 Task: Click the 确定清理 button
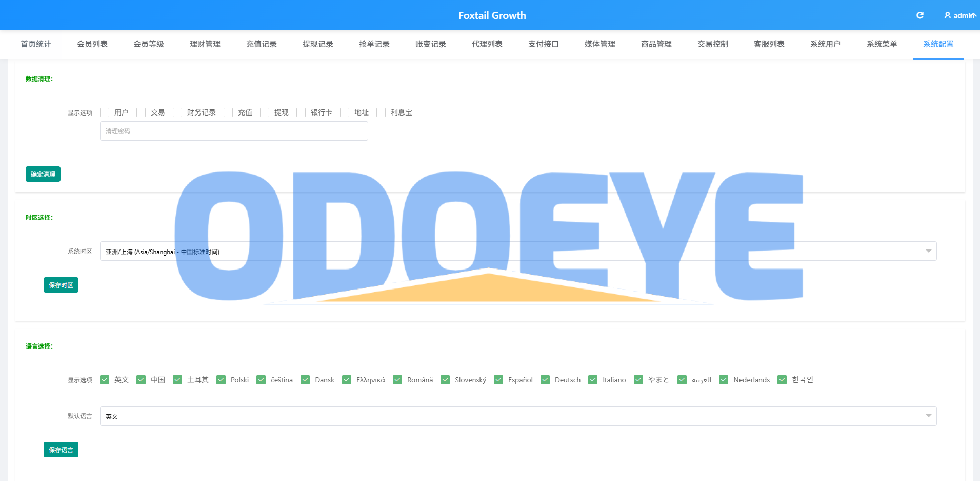[43, 174]
